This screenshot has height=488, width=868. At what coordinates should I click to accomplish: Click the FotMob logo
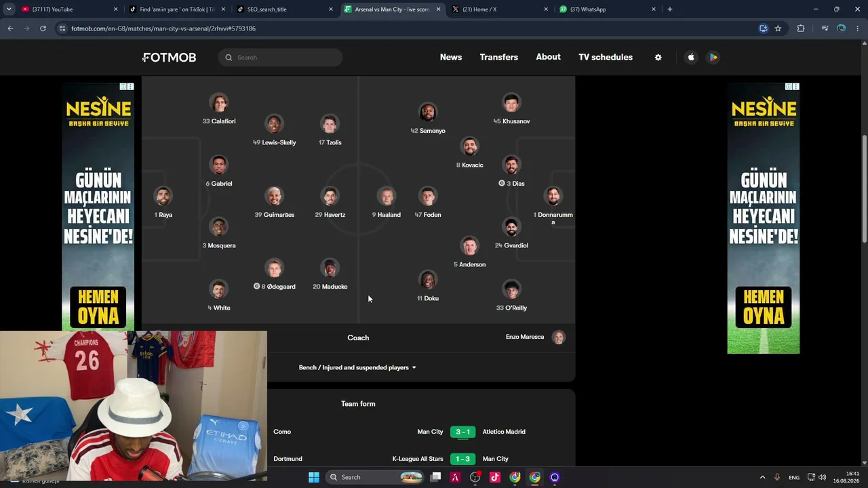tap(170, 58)
